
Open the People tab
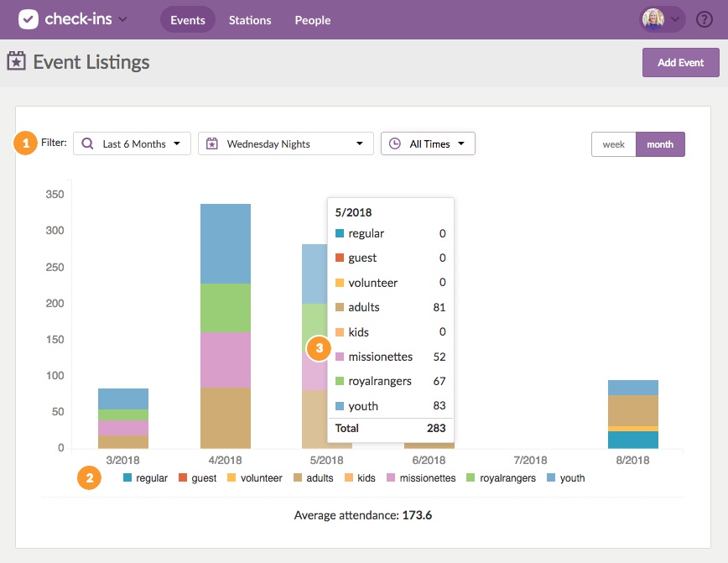pyautogui.click(x=312, y=20)
